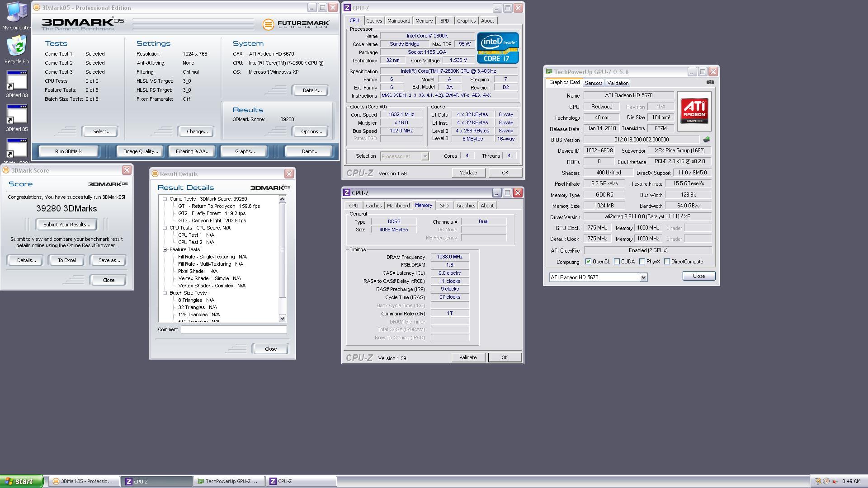Image resolution: width=868 pixels, height=488 pixels.
Task: Open the Graphics tab in bottom CPU-Z
Action: coord(466,206)
